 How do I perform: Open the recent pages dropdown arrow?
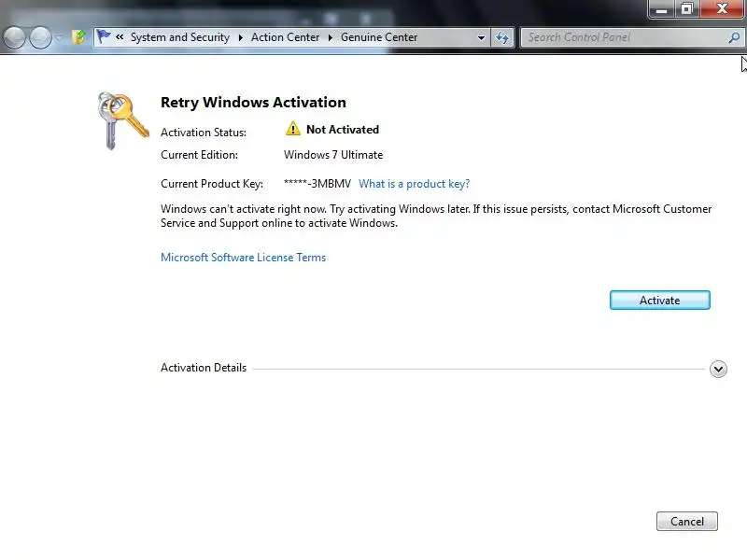point(59,37)
